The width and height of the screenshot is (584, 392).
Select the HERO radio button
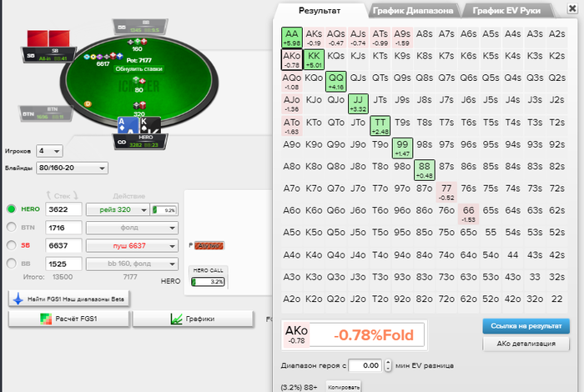pyautogui.click(x=11, y=209)
